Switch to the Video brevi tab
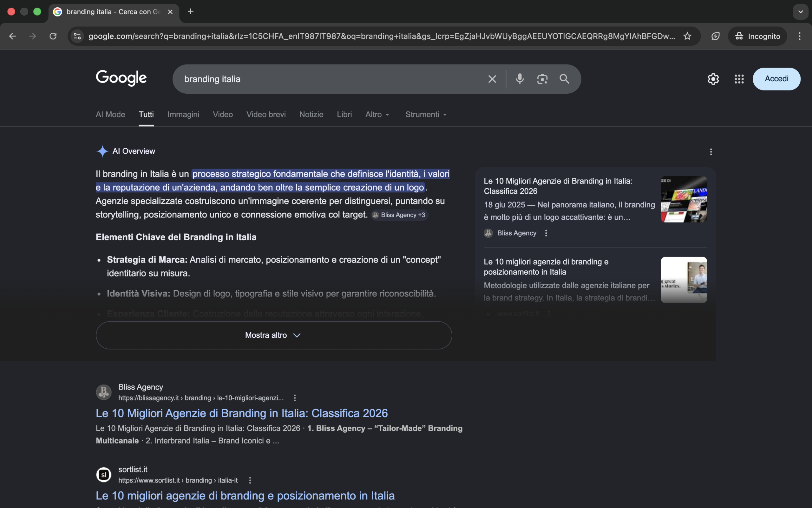The height and width of the screenshot is (508, 812). coord(266,115)
